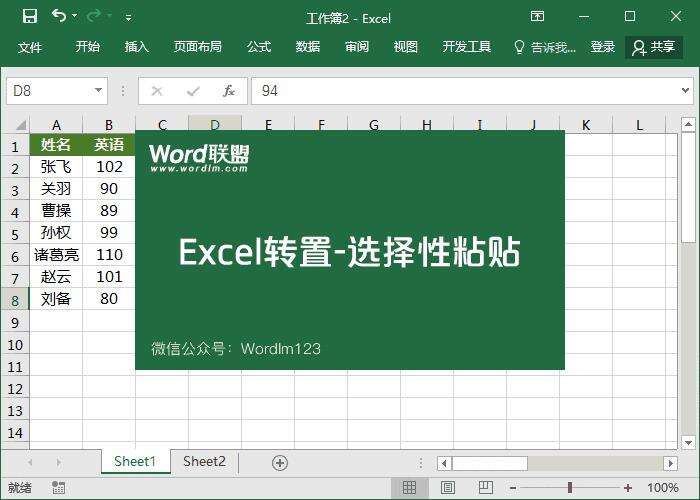Select column B header
This screenshot has width=700, height=500.
(x=109, y=125)
